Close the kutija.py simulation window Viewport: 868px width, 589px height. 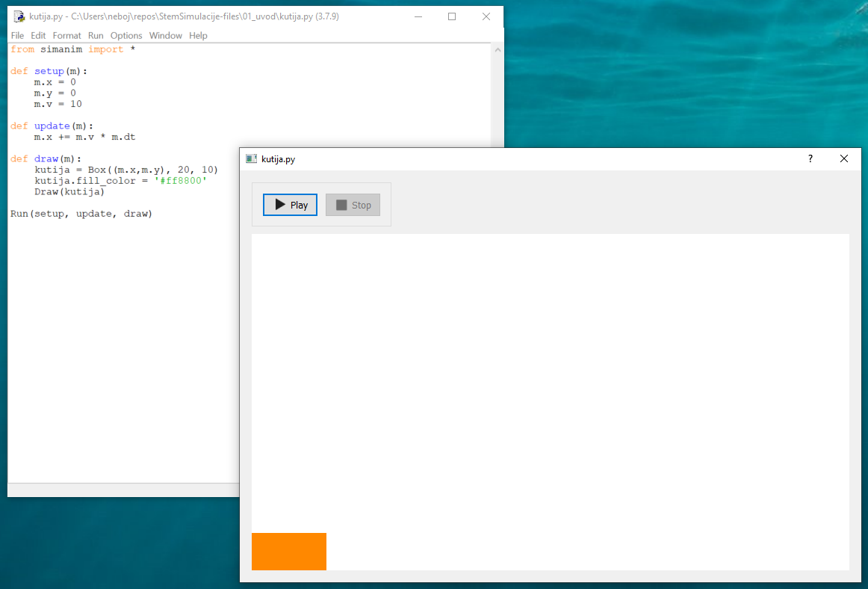844,158
